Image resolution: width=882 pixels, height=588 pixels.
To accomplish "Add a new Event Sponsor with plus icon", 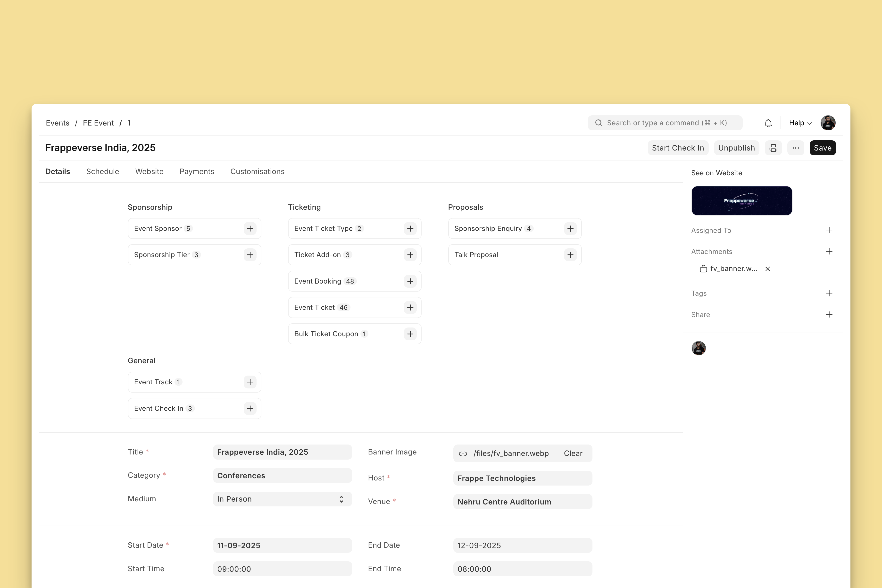I will [x=250, y=228].
